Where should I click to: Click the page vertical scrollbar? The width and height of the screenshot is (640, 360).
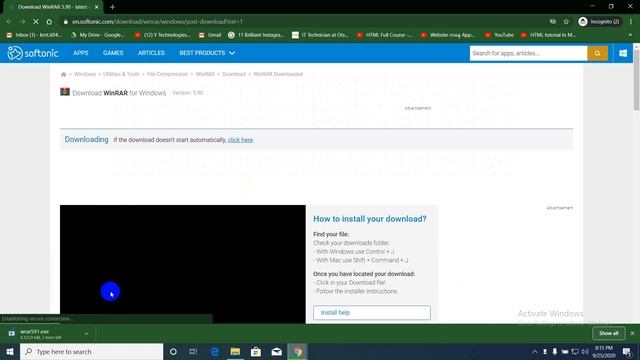636,80
